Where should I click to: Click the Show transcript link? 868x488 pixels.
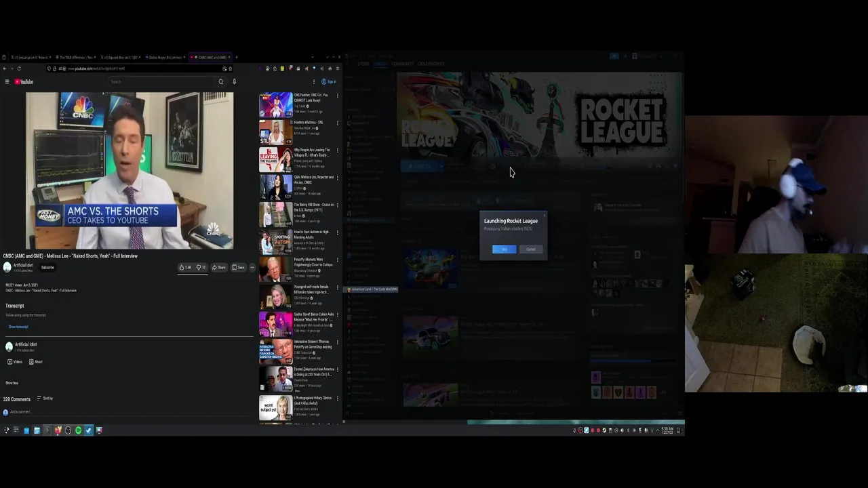[x=18, y=327]
